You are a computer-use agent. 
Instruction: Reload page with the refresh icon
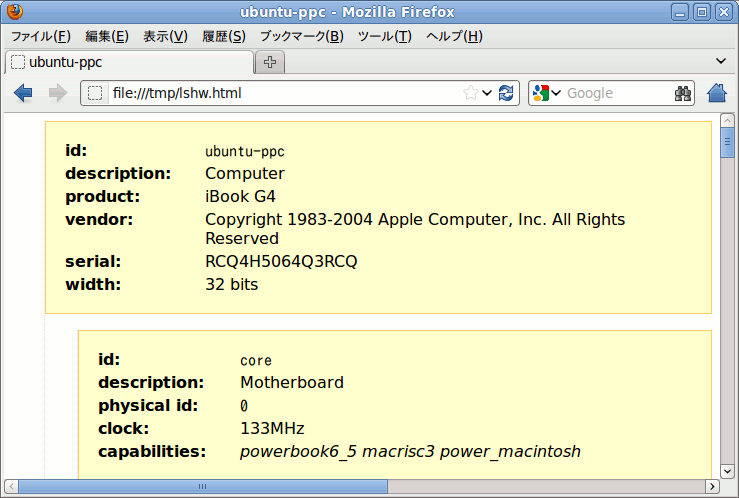click(x=506, y=93)
